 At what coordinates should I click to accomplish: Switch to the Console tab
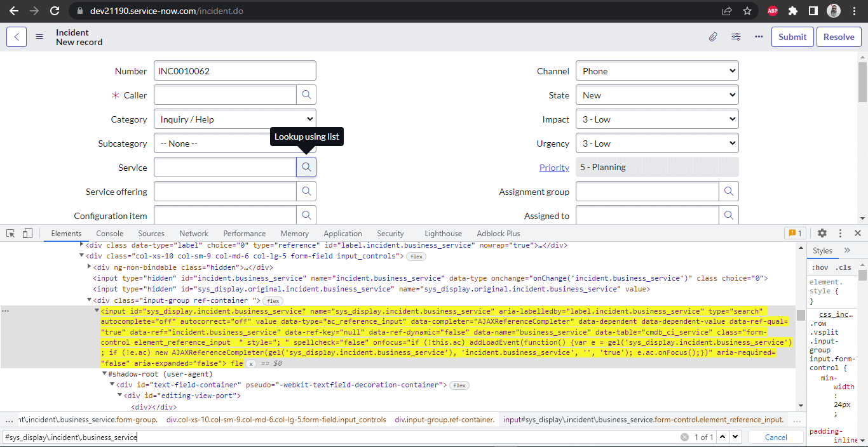coord(109,234)
